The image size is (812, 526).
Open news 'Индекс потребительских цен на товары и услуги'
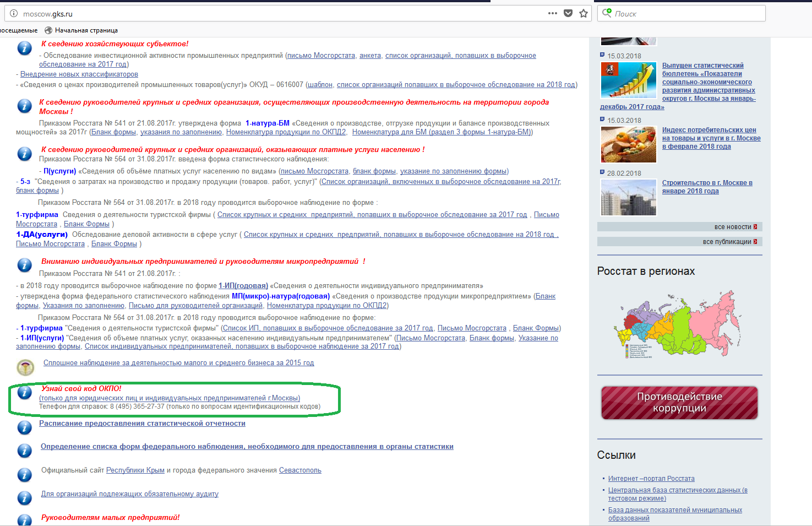(x=711, y=138)
